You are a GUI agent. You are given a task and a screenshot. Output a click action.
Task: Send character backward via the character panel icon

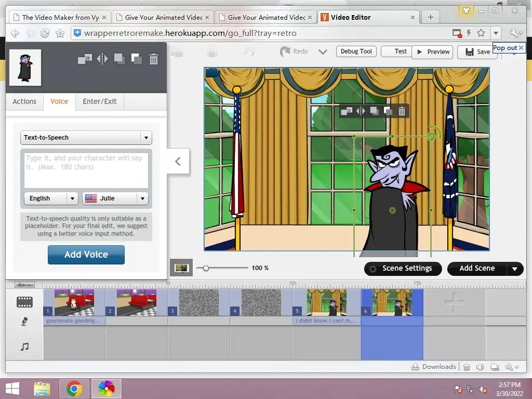pyautogui.click(x=137, y=59)
